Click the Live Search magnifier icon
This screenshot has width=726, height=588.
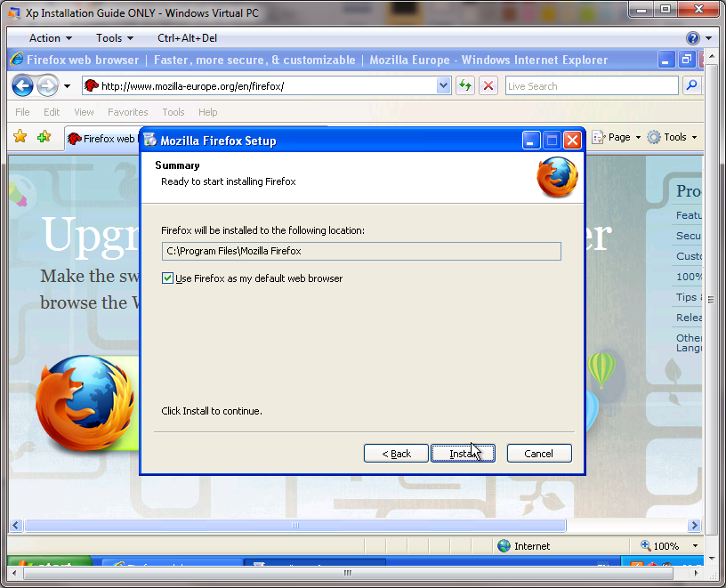[x=691, y=85]
